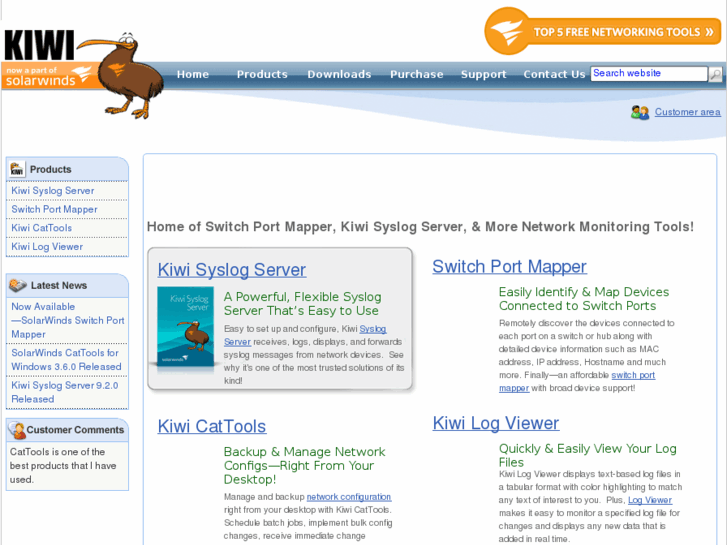
Task: Click the inline 'network configuration' link
Action: click(x=349, y=497)
